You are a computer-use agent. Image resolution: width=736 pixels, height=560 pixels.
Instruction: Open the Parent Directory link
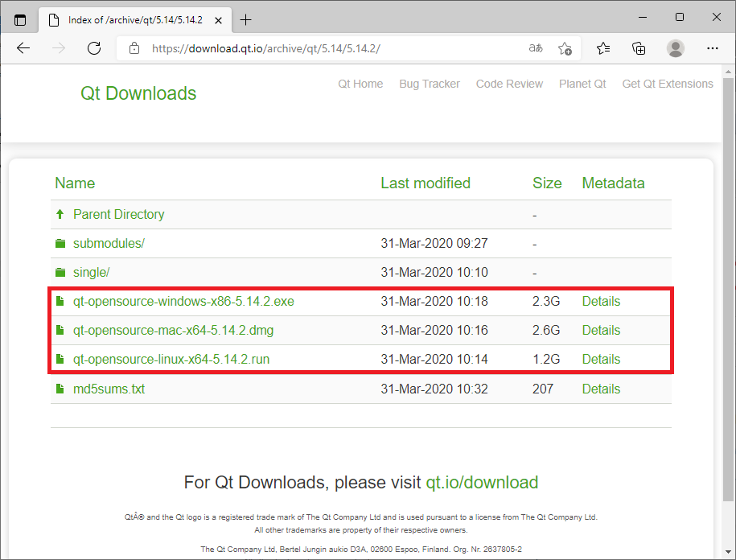coord(119,215)
